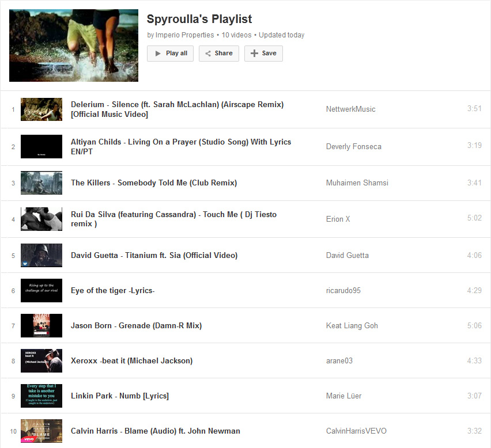The width and height of the screenshot is (491, 448).
Task: Open the Imperio Properties channel link
Action: [185, 35]
